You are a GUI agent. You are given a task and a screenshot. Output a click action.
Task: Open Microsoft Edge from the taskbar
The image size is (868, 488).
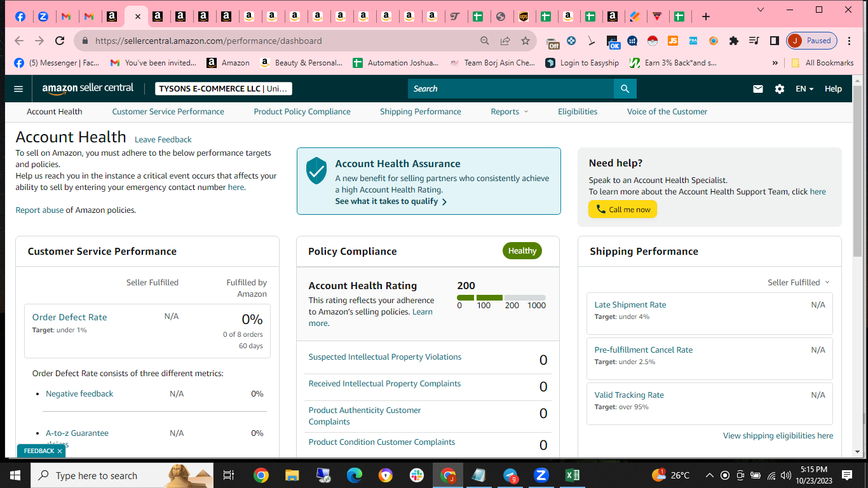(x=355, y=475)
